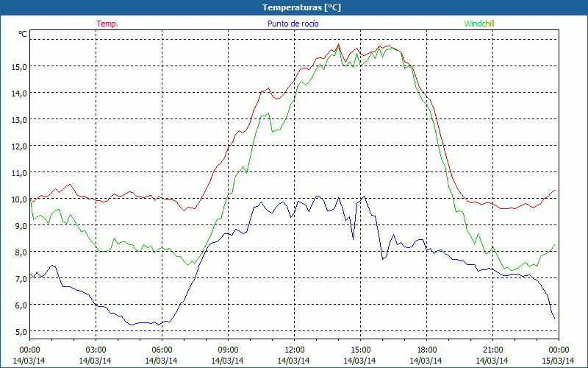Click the Temperaturas [°C] chart title
The height and width of the screenshot is (368, 588).
[x=301, y=7]
